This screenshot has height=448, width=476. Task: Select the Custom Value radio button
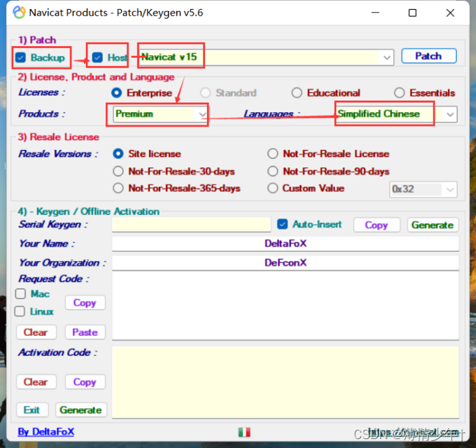point(272,189)
